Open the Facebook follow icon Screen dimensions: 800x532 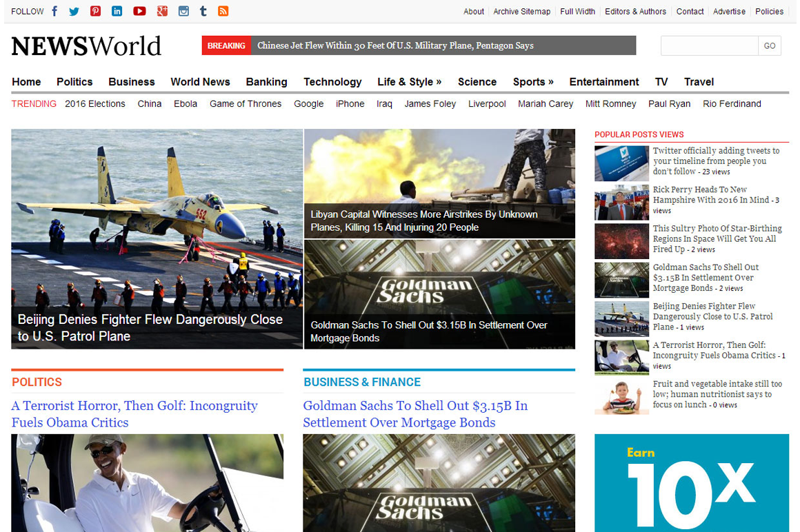pyautogui.click(x=54, y=11)
